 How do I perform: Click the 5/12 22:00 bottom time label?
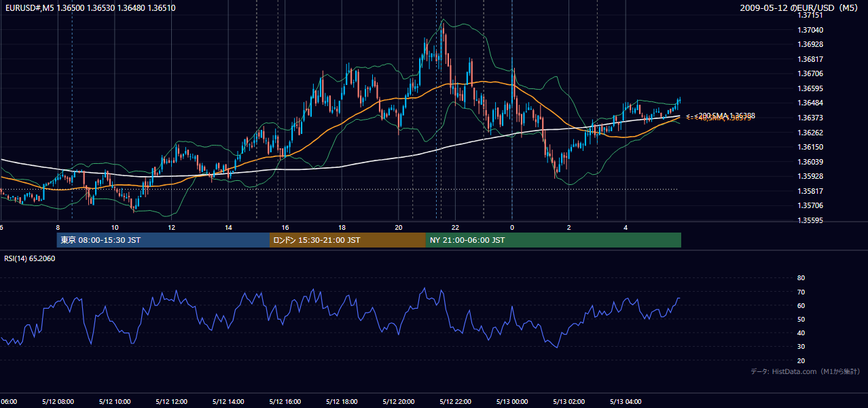[x=456, y=402]
